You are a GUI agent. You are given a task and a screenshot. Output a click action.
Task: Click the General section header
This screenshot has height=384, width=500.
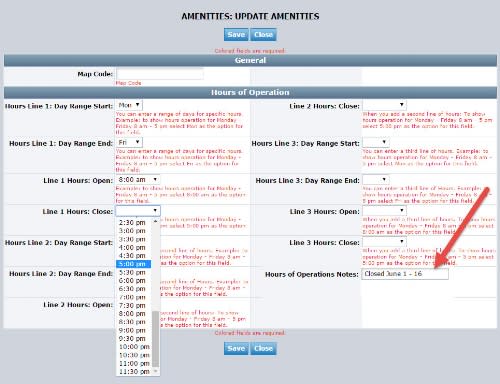250,60
